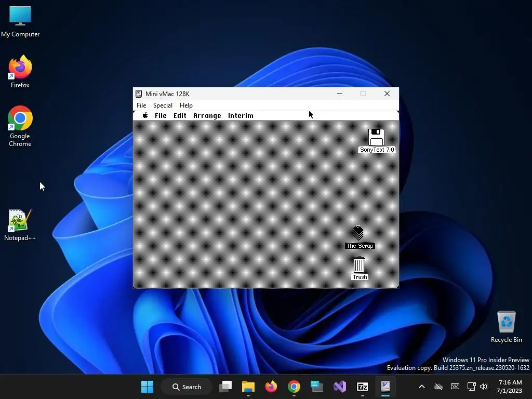The height and width of the screenshot is (399, 532).
Task: Open the teal monitor and keyboard taskbar app
Action: tap(316, 387)
